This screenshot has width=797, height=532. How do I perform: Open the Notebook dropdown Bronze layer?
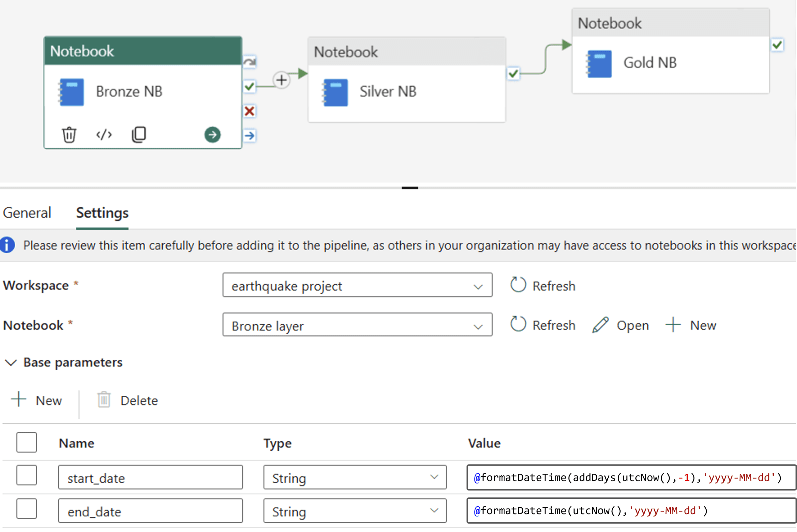click(357, 325)
